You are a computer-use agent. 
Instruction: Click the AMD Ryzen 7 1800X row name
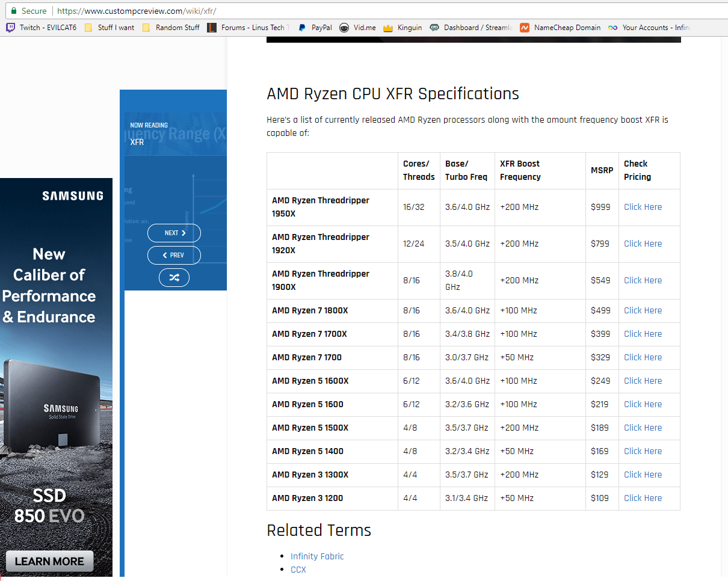pyautogui.click(x=310, y=310)
